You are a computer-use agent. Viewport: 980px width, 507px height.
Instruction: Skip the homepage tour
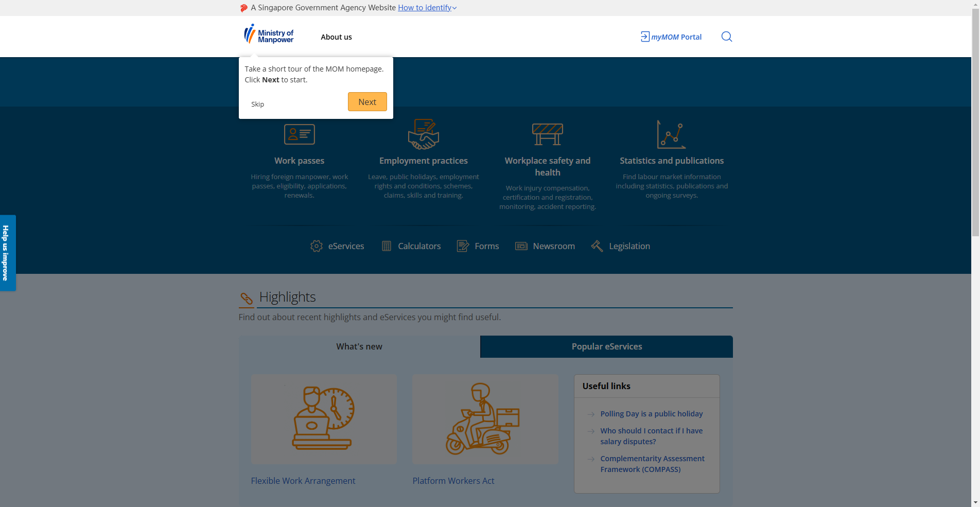257,104
